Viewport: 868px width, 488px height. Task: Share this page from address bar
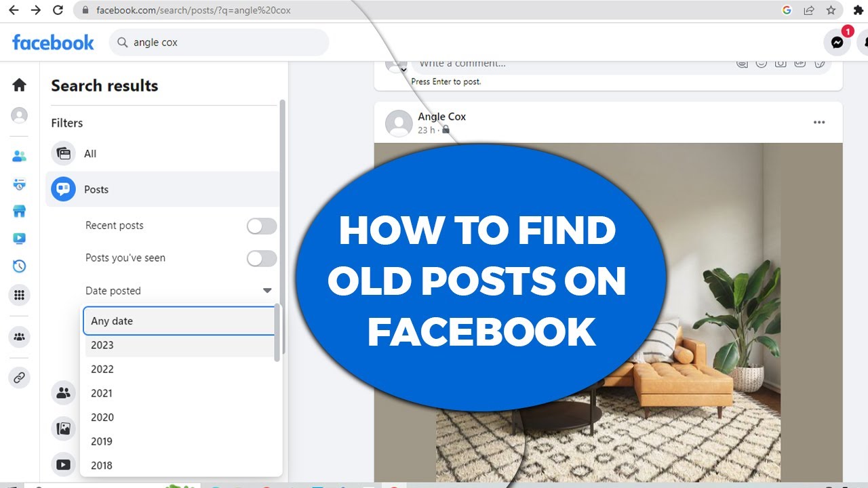[x=808, y=10]
